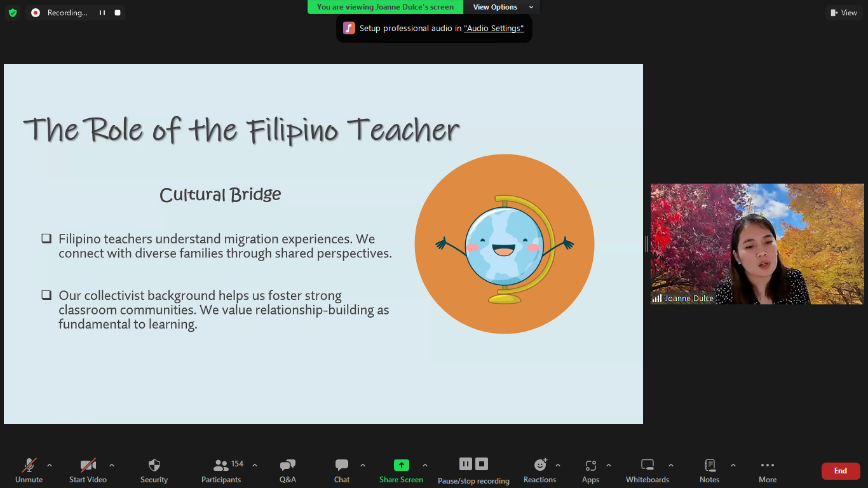The width and height of the screenshot is (868, 488).
Task: Open the Notes icon
Action: (710, 466)
